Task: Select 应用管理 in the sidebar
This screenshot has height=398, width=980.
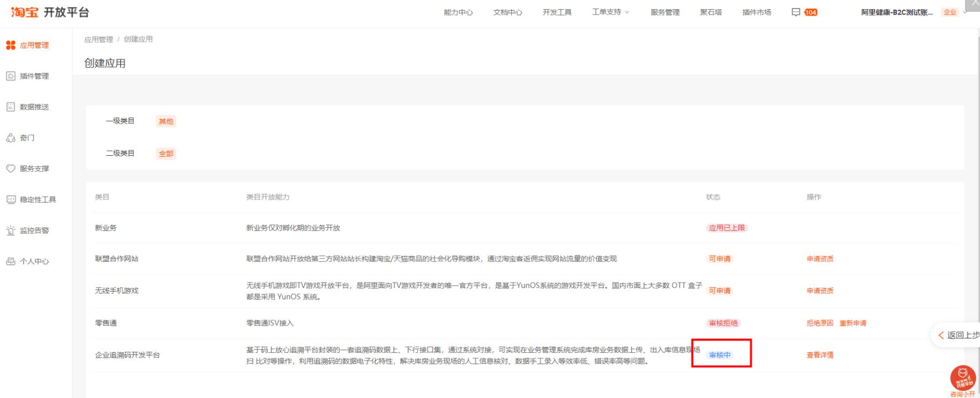Action: (34, 46)
